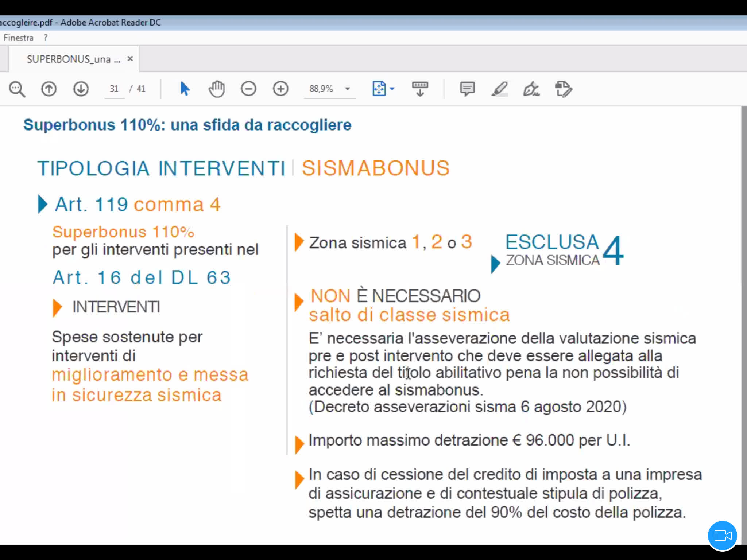Choose the selection arrow tool

tap(185, 89)
